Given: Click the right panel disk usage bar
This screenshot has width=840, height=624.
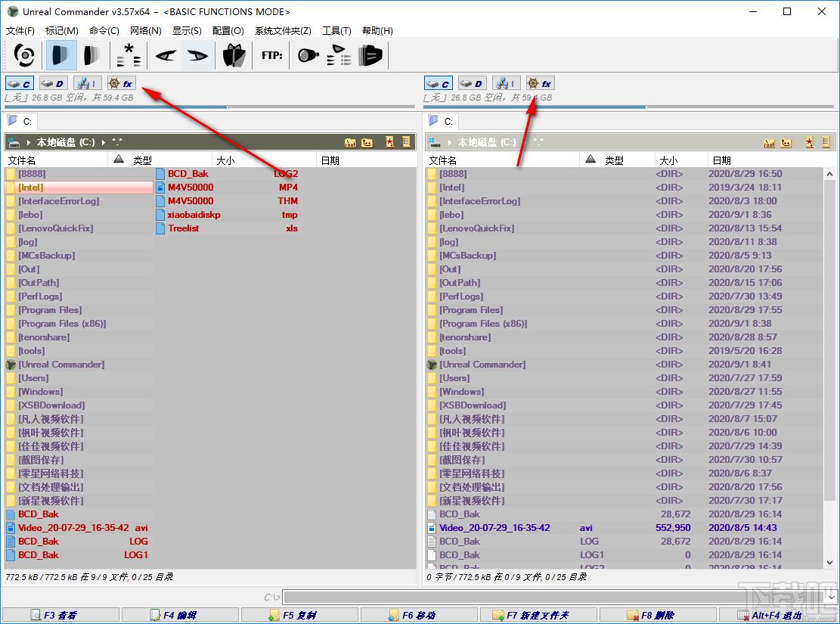Looking at the screenshot, I should tap(628, 107).
